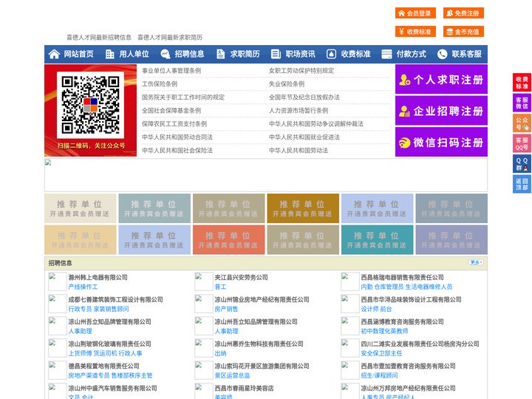The image size is (532, 399).
Task: Click the orange-red 推荐单位 tile
Action: point(228,239)
